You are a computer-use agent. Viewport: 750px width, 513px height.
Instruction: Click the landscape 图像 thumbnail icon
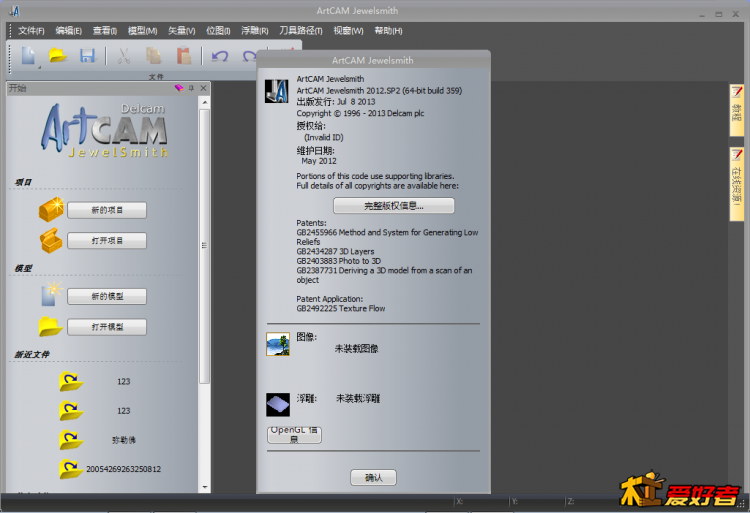pos(278,344)
